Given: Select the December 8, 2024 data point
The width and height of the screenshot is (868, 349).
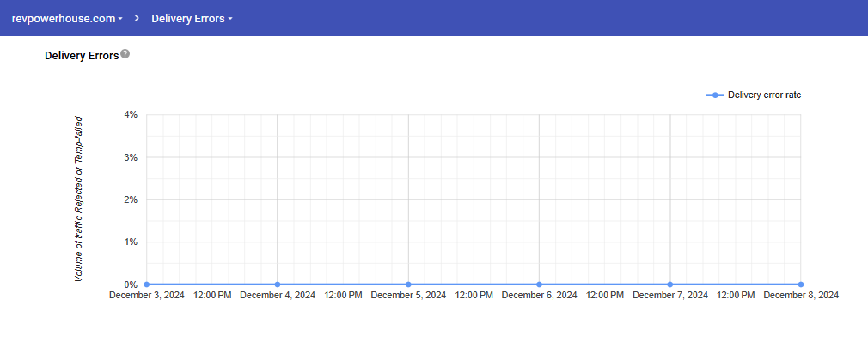Looking at the screenshot, I should (800, 284).
